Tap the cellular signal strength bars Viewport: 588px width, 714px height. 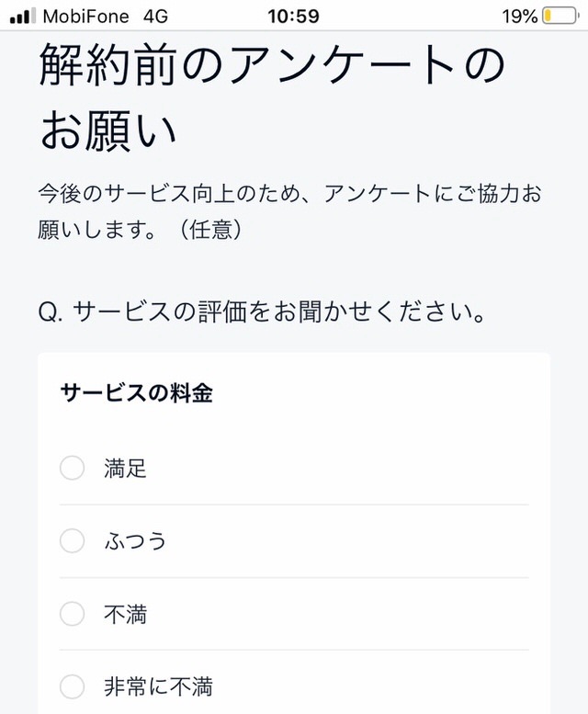pyautogui.click(x=23, y=17)
